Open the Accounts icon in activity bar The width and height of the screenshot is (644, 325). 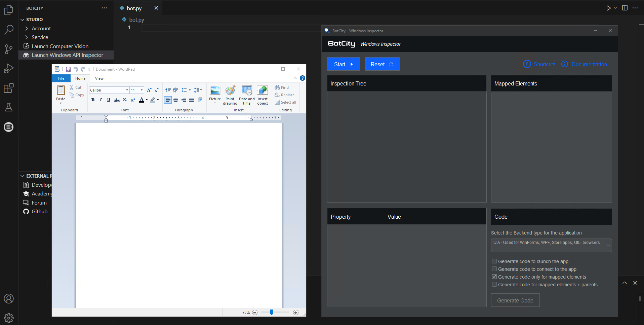pos(9,299)
